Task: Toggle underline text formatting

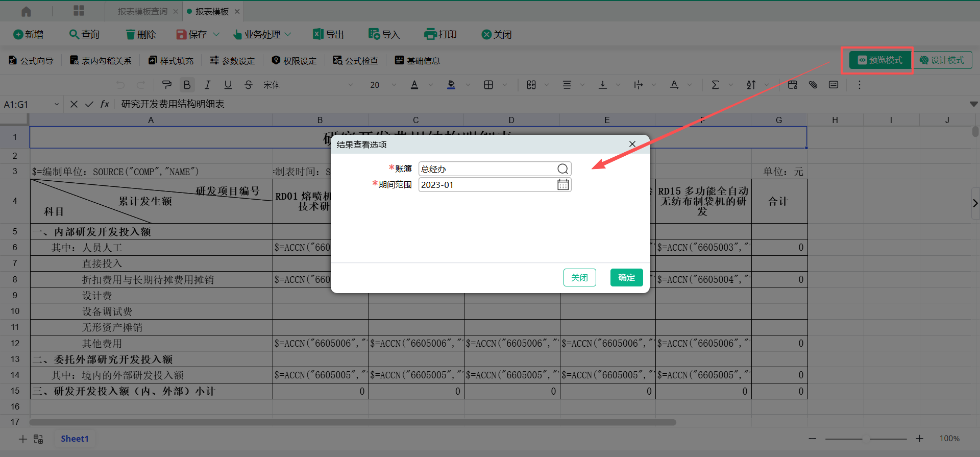Action: pos(228,85)
